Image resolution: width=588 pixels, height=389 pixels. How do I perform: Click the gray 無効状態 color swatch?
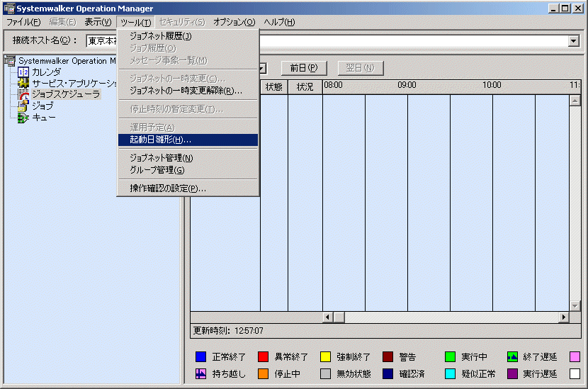point(325,373)
